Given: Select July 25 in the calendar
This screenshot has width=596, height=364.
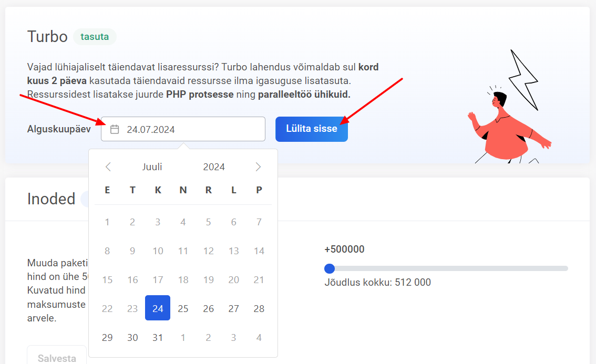Looking at the screenshot, I should pyautogui.click(x=183, y=308).
